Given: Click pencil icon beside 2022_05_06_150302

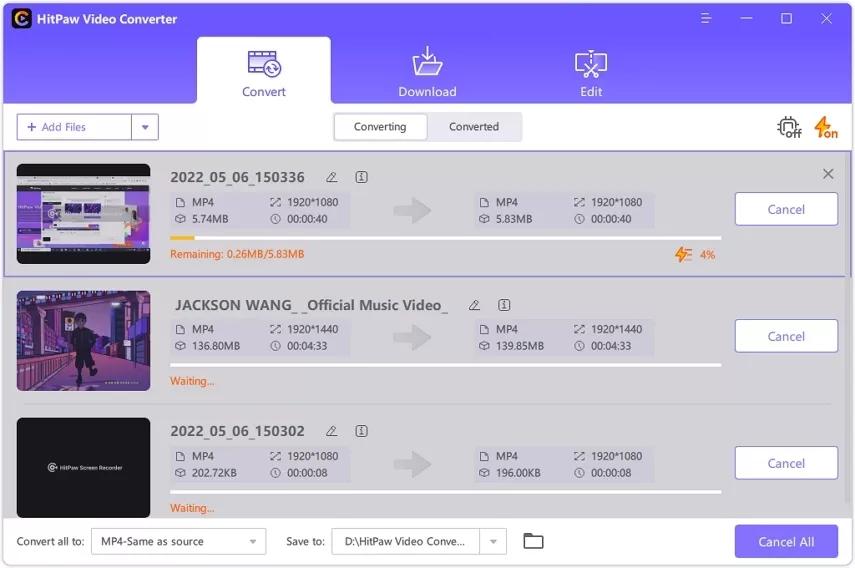Looking at the screenshot, I should point(332,431).
